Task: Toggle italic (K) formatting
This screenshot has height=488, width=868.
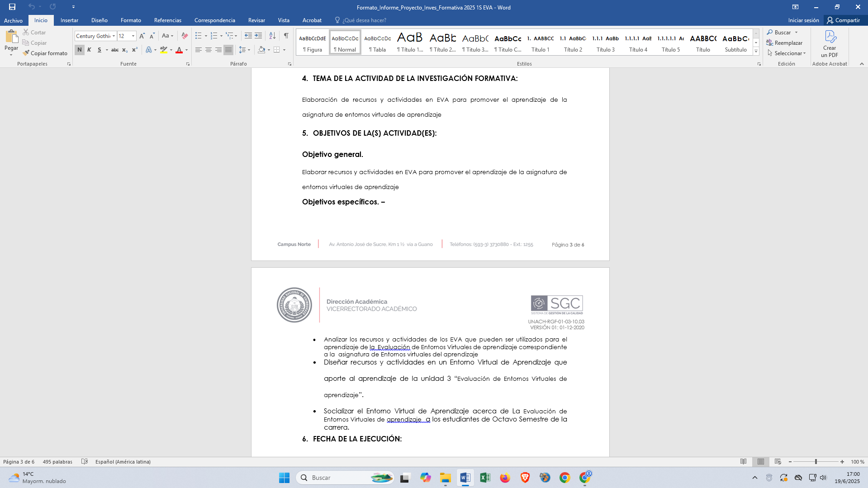Action: 89,50
